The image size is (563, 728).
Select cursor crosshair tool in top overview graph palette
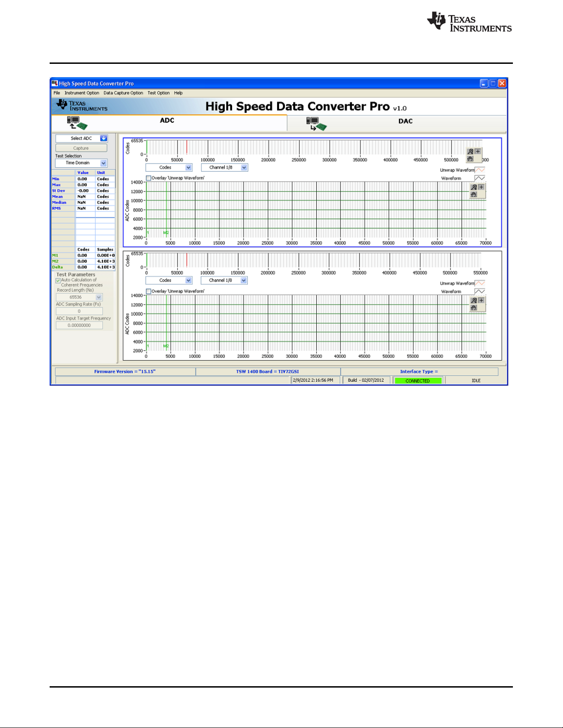click(x=478, y=151)
